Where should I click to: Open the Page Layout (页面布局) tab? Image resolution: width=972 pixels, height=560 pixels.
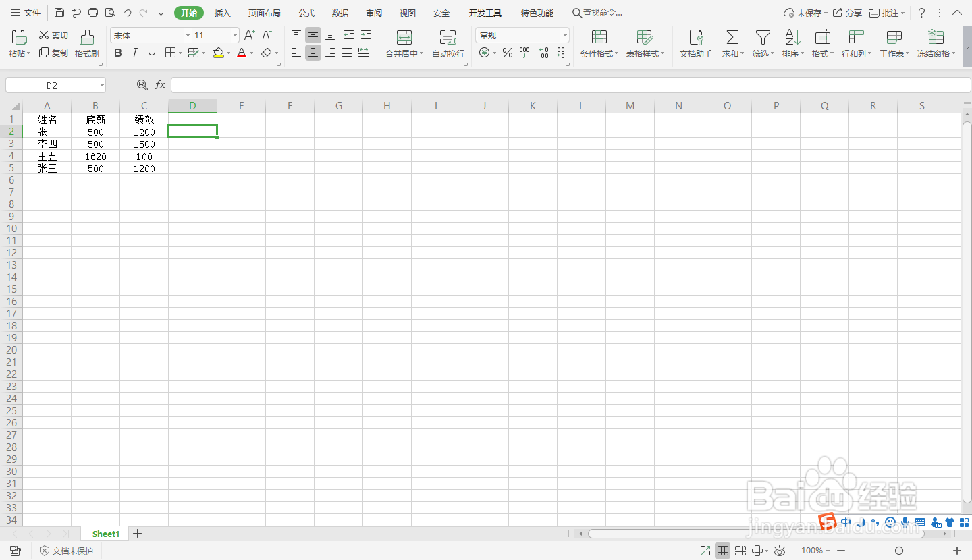[x=265, y=13]
